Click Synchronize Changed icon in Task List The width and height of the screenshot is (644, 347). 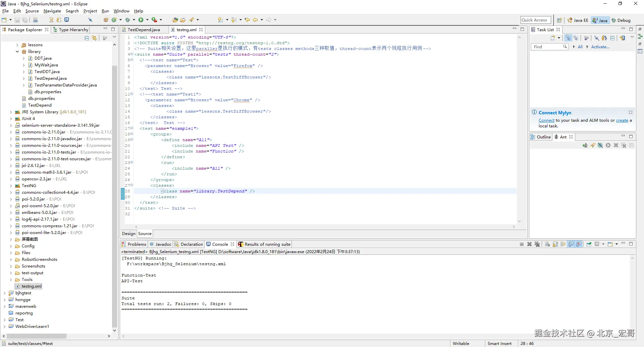click(x=623, y=38)
